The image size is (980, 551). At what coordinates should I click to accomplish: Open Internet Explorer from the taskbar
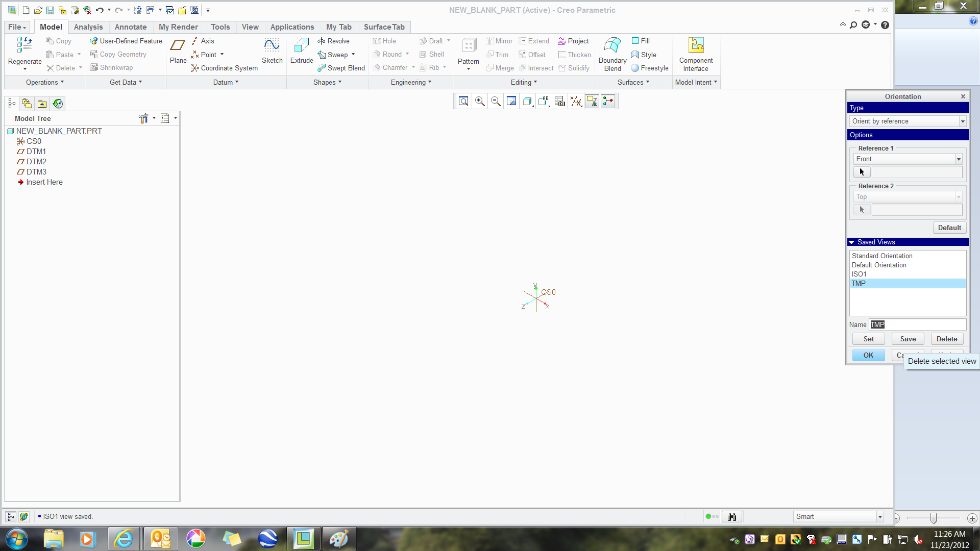click(124, 539)
